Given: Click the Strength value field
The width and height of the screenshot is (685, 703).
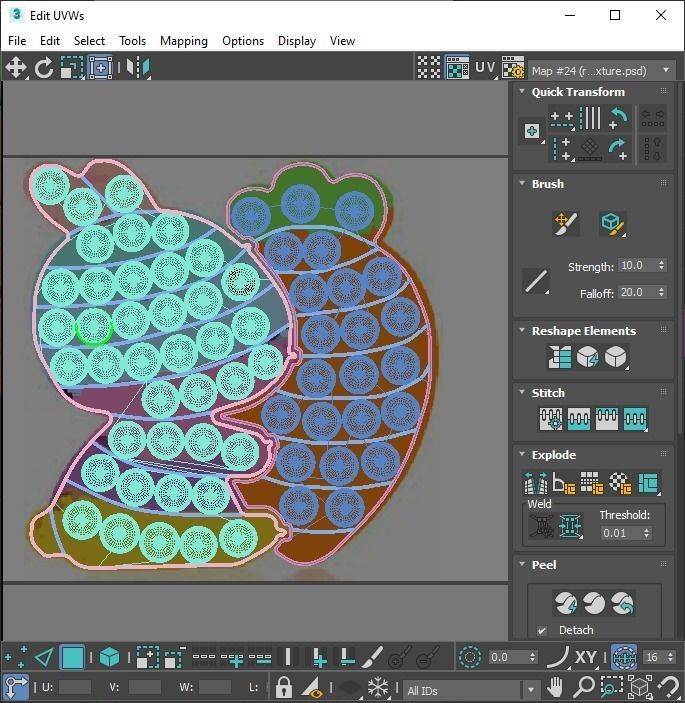Looking at the screenshot, I should [x=637, y=265].
